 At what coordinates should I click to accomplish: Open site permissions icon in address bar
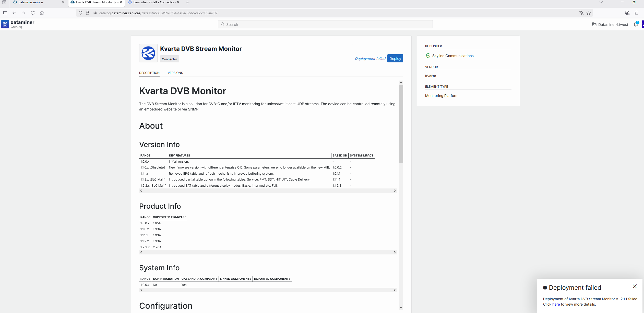(x=95, y=13)
